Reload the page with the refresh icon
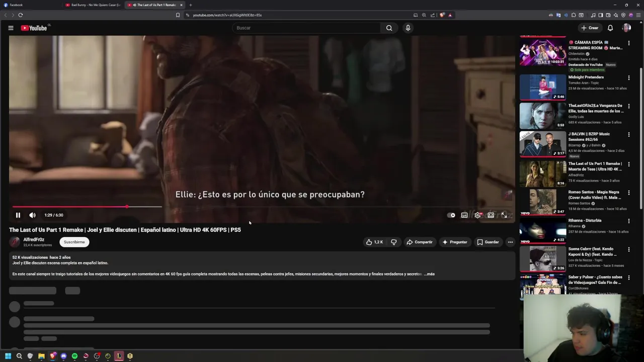The image size is (644, 362). [21, 15]
